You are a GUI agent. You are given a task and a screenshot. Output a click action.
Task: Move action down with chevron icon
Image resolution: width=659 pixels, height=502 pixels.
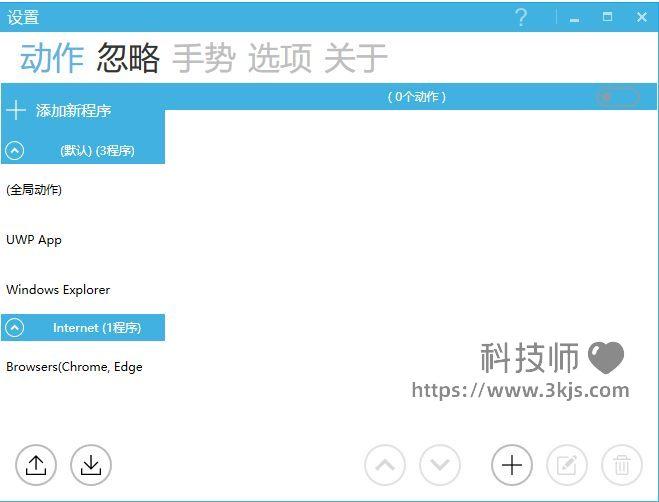coord(440,465)
